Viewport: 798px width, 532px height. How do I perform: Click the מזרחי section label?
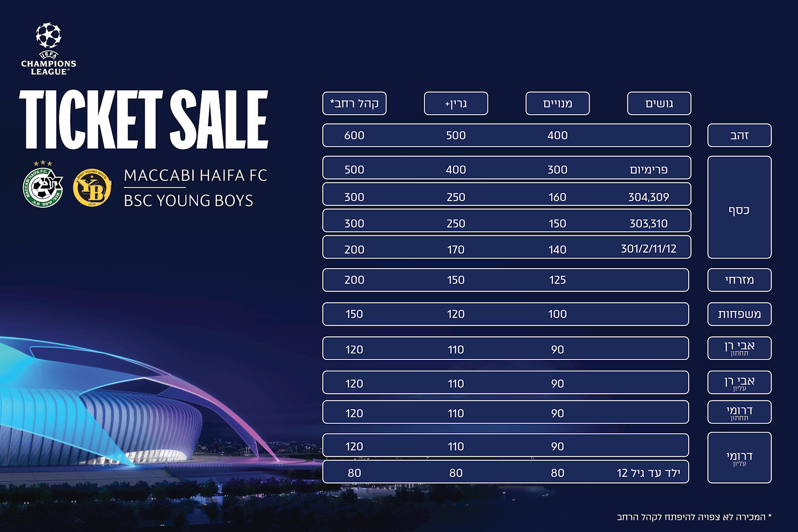[x=739, y=280]
